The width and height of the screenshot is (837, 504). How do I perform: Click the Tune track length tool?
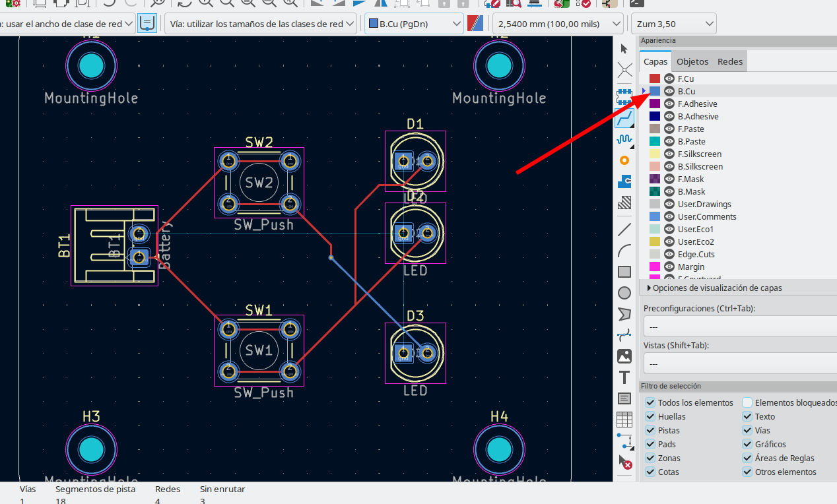point(624,139)
